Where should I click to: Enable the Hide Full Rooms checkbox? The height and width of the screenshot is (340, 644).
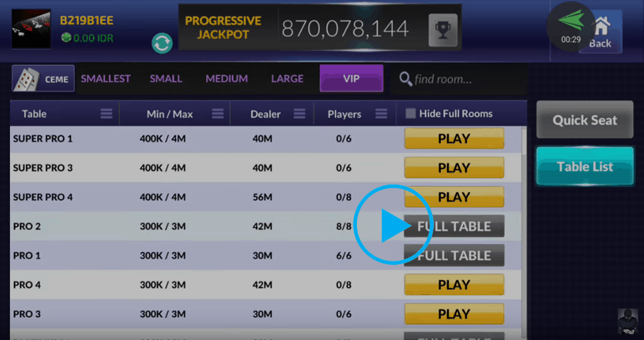[410, 114]
